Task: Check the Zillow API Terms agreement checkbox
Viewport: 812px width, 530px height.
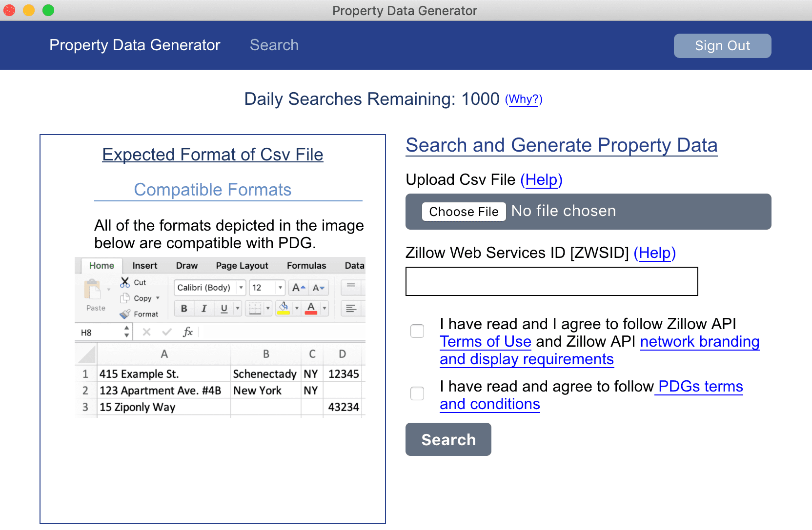Action: coord(417,331)
